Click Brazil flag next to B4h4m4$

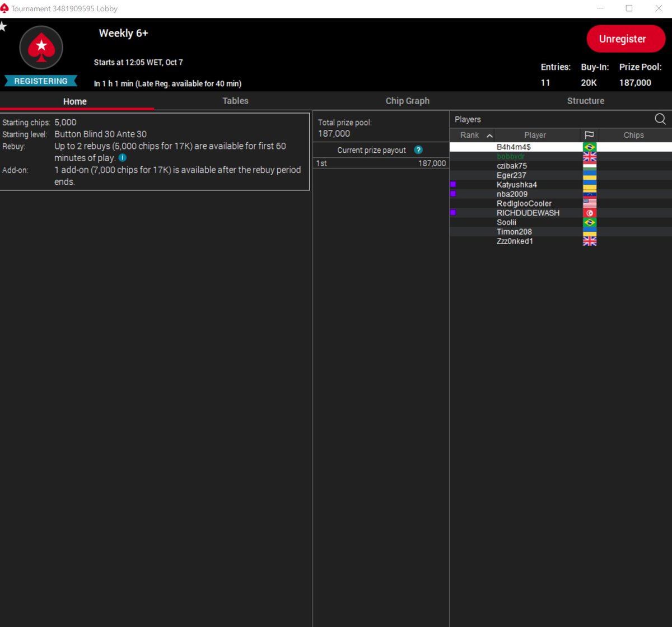coord(589,147)
